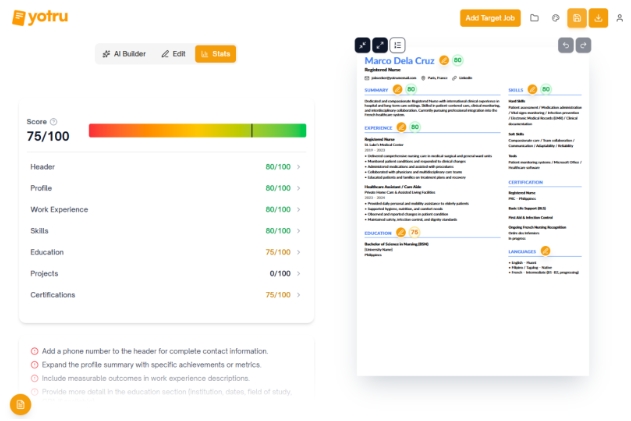Redo the last change
This screenshot has width=631, height=421.
583,45
